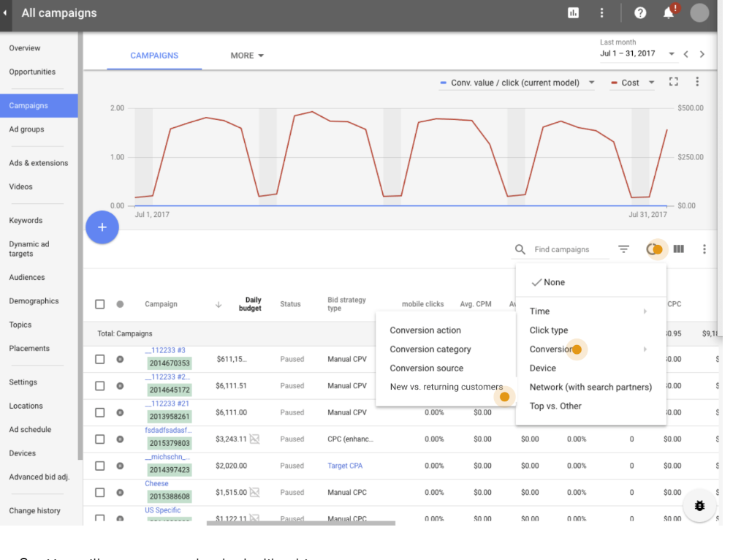Choose Conversion category submenu item
Image resolution: width=741 pixels, height=560 pixels.
[x=446, y=349]
